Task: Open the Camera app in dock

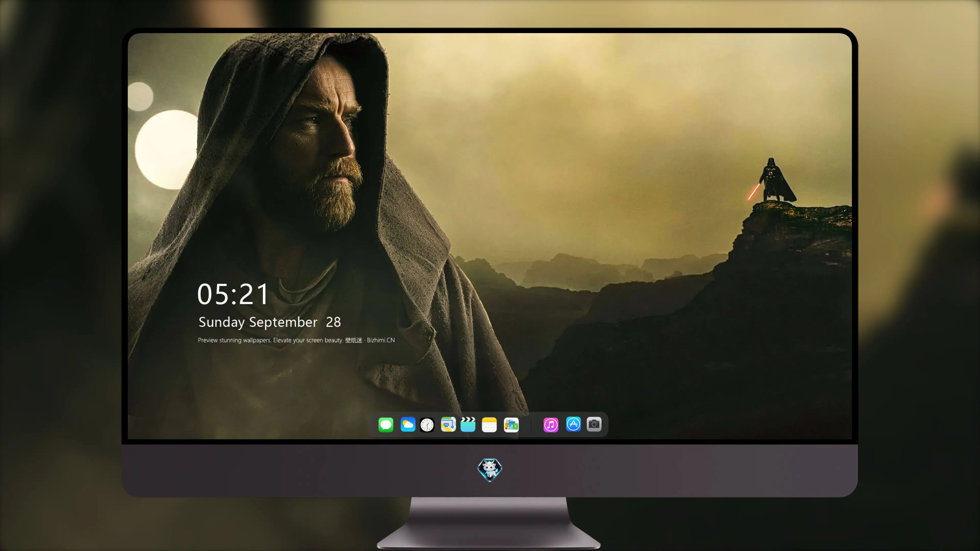Action: (x=594, y=424)
